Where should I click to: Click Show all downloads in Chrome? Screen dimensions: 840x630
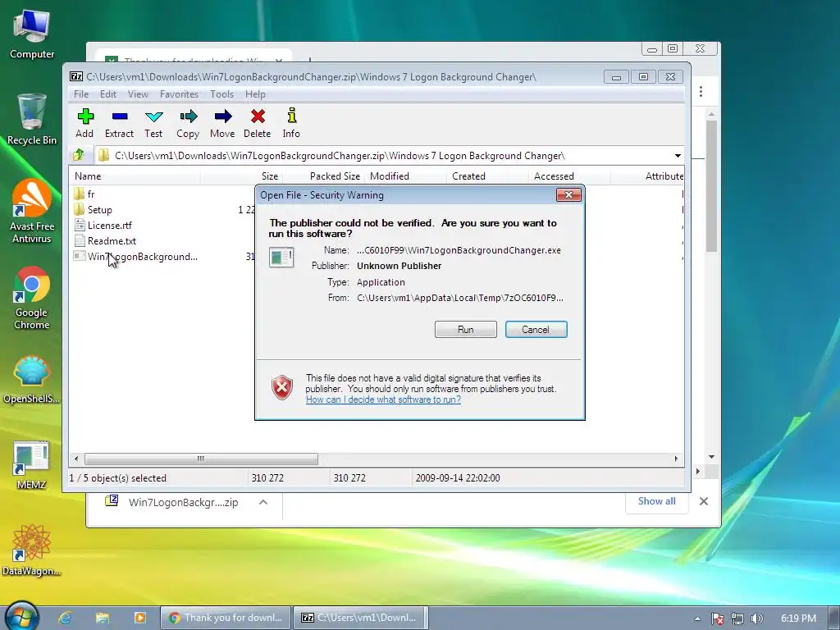coord(656,501)
